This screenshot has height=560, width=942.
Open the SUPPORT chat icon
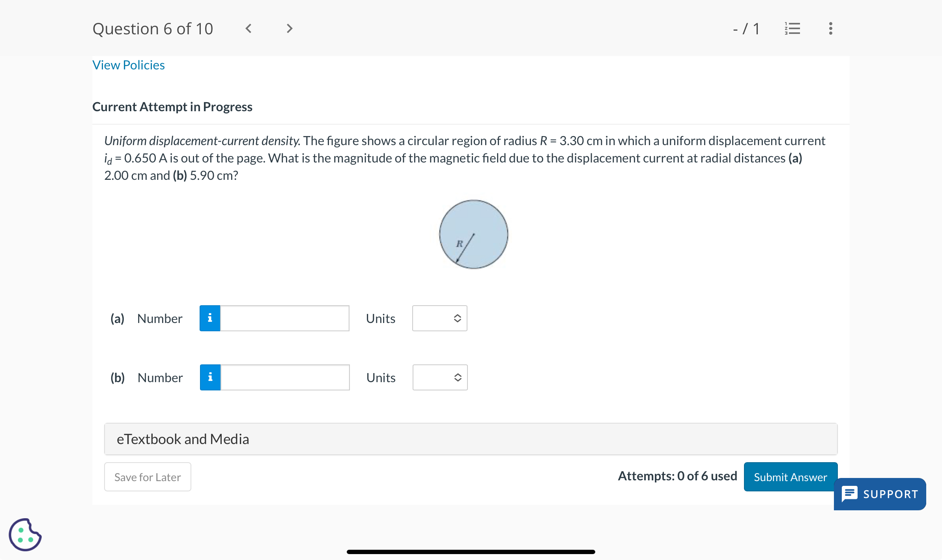pos(850,494)
